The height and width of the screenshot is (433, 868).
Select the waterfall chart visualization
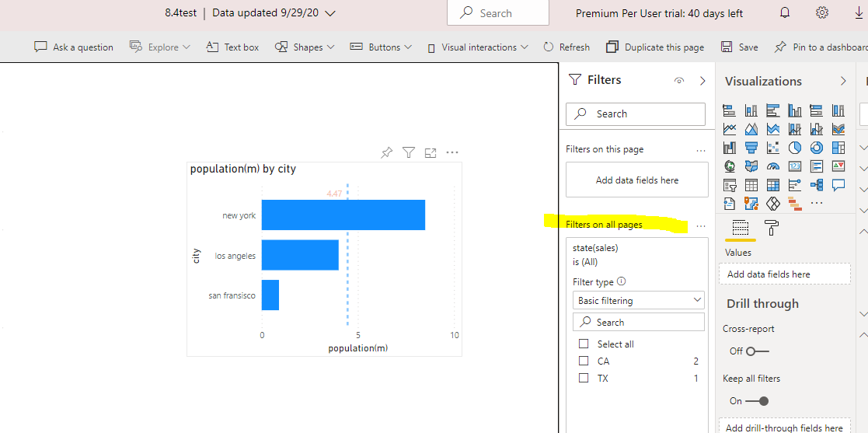tap(730, 147)
